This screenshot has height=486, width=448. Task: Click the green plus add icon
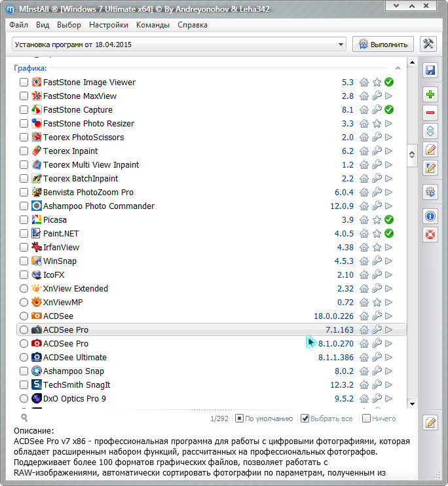[x=430, y=94]
